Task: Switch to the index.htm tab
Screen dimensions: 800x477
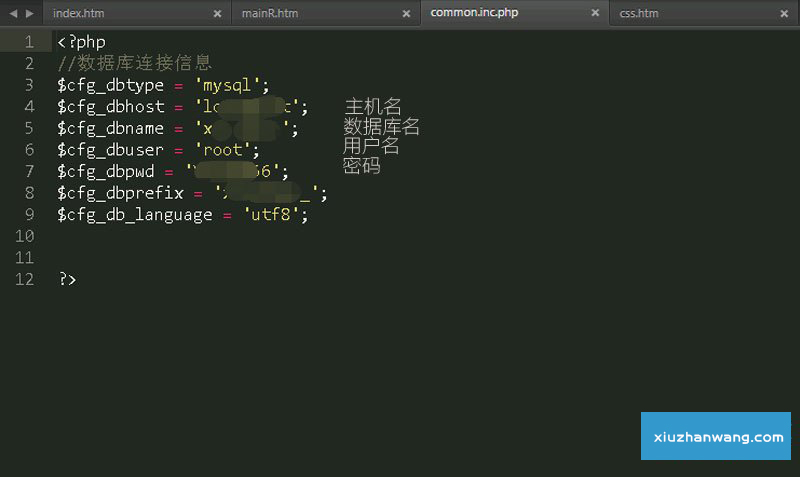Action: point(78,13)
